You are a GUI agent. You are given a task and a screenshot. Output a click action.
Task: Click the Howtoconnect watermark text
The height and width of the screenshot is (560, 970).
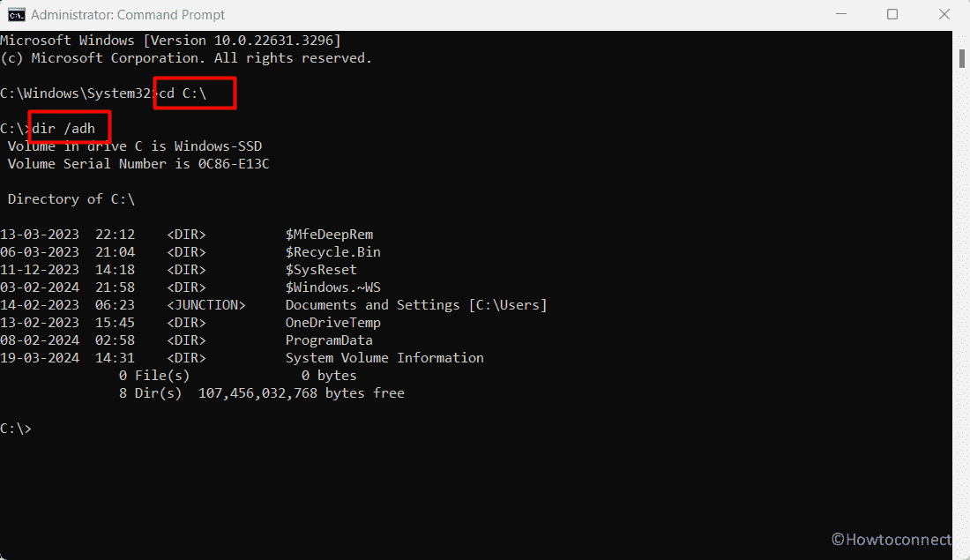(891, 540)
